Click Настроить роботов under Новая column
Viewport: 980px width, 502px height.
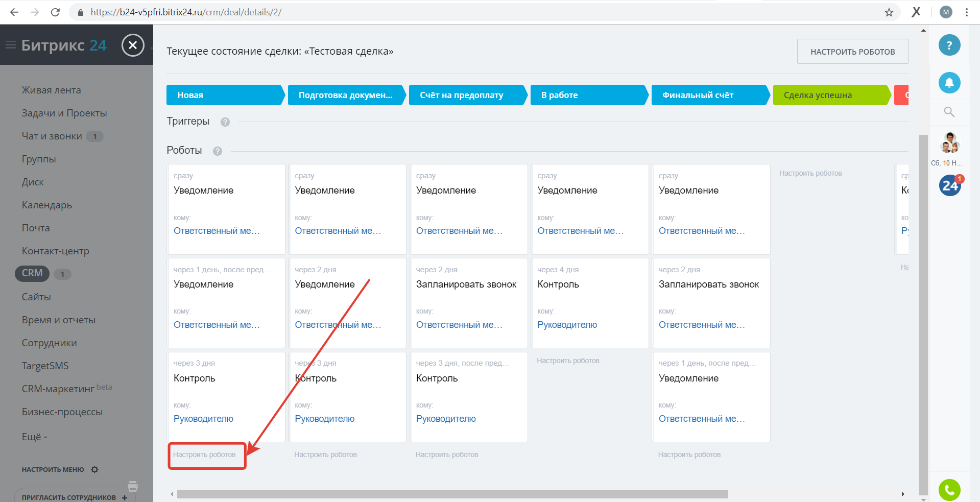pos(204,455)
